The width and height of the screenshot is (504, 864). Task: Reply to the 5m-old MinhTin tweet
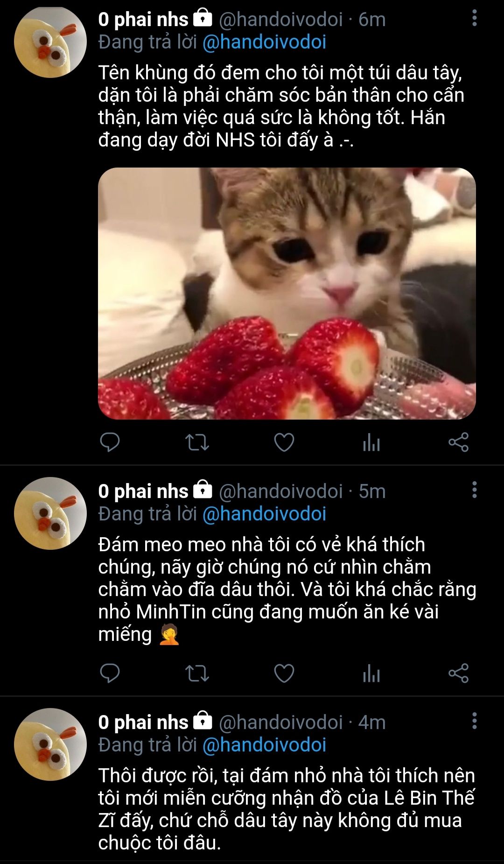(x=110, y=673)
